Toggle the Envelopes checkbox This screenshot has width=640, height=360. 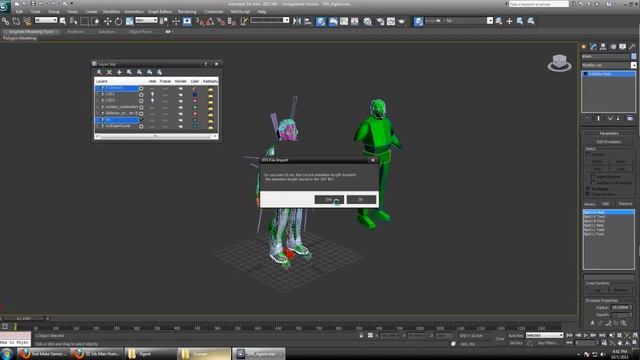(x=588, y=189)
